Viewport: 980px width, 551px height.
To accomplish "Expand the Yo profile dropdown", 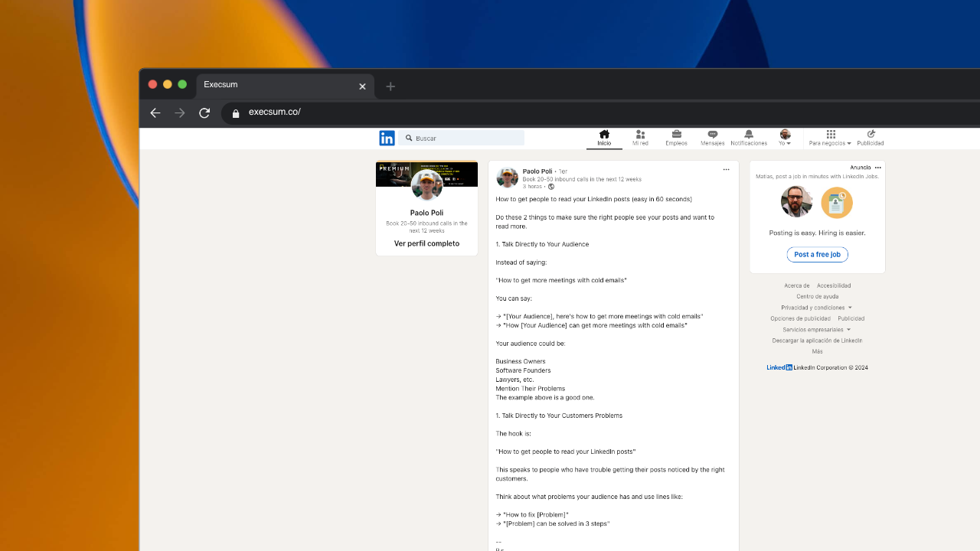I will coord(785,138).
